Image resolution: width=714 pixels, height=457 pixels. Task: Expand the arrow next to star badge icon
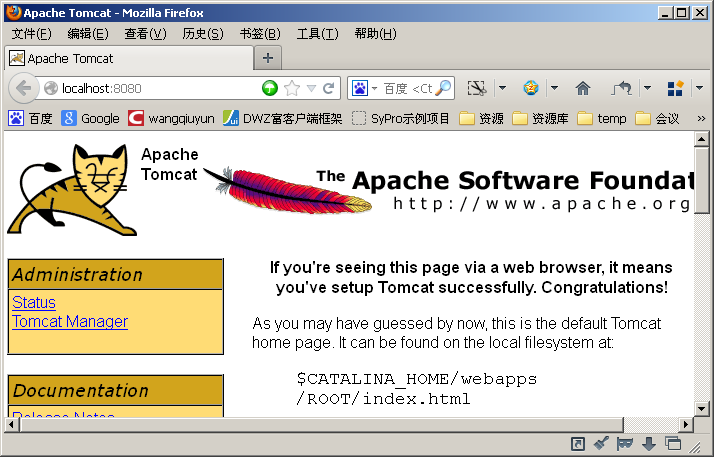pyautogui.click(x=554, y=88)
